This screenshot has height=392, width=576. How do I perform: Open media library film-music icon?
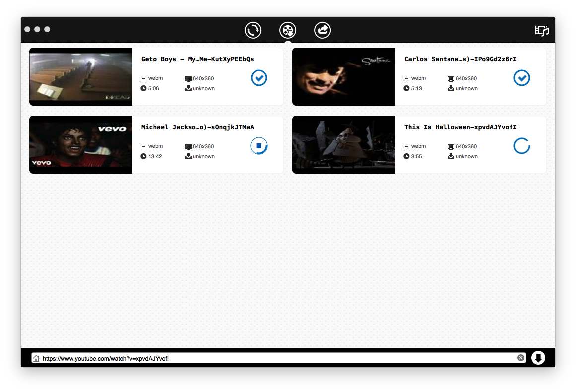point(542,30)
